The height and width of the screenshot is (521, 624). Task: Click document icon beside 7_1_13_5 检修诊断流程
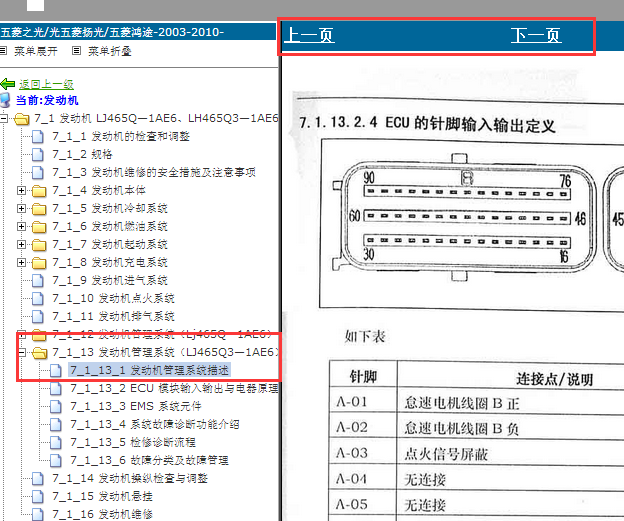[56, 442]
